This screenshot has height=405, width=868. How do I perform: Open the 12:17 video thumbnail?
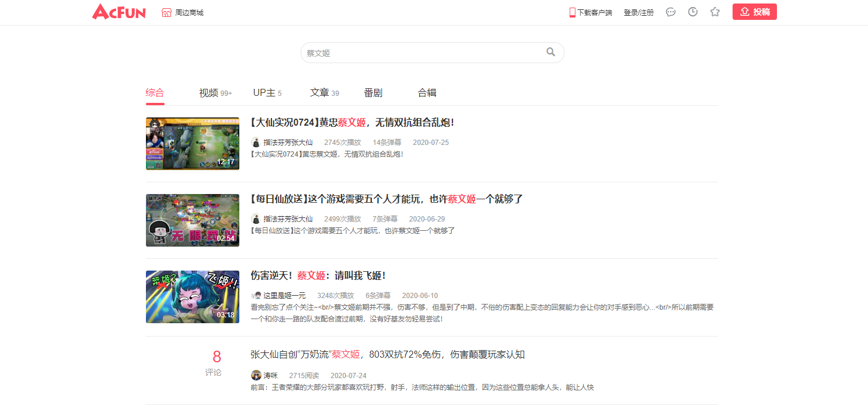click(193, 144)
